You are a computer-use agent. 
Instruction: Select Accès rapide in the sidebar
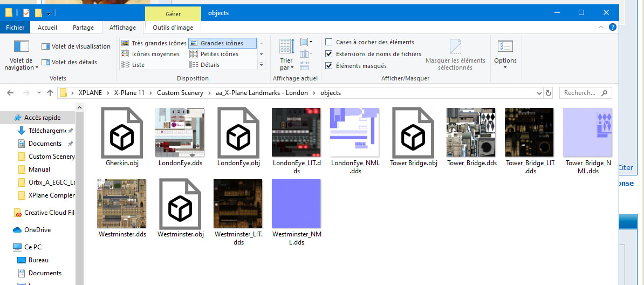[x=37, y=118]
